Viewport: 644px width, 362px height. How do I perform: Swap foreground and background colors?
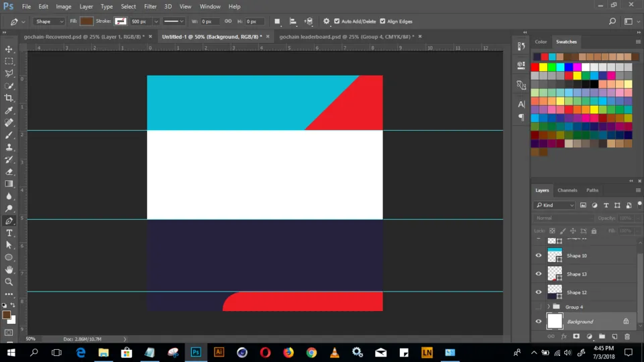[13, 305]
